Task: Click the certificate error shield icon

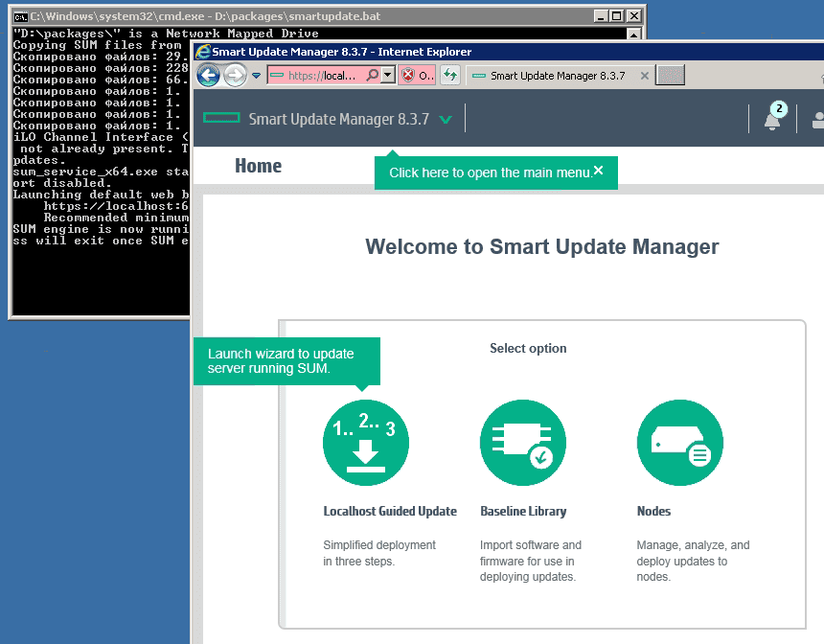Action: pos(408,75)
